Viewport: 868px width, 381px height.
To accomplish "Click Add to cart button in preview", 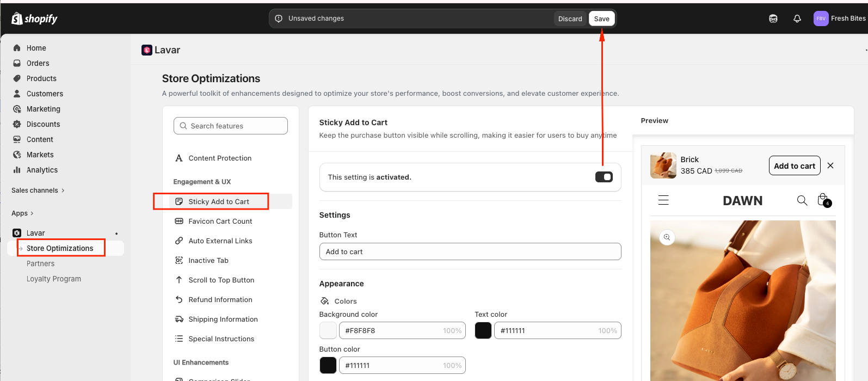I will point(795,165).
